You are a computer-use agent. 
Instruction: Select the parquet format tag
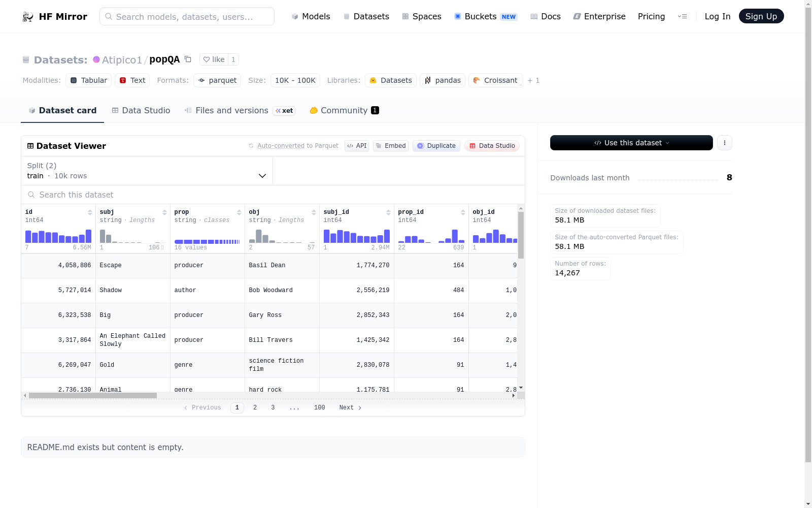(x=217, y=80)
